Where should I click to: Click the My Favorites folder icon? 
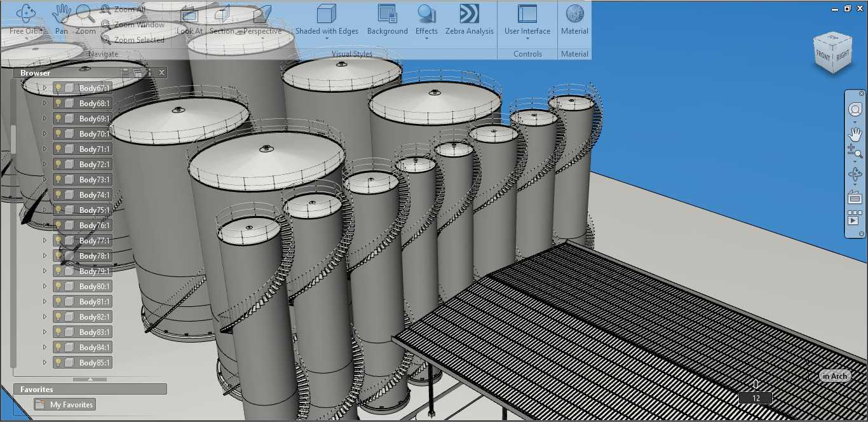pyautogui.click(x=40, y=404)
